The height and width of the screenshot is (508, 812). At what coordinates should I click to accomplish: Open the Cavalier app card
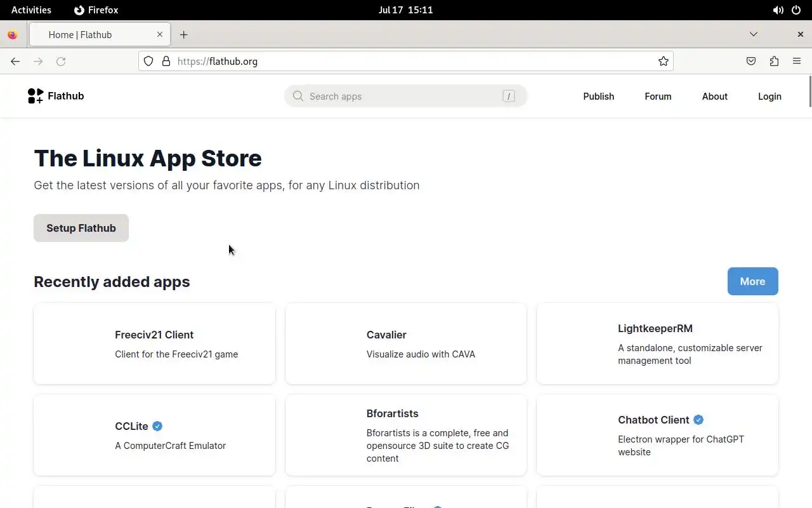[x=406, y=344]
